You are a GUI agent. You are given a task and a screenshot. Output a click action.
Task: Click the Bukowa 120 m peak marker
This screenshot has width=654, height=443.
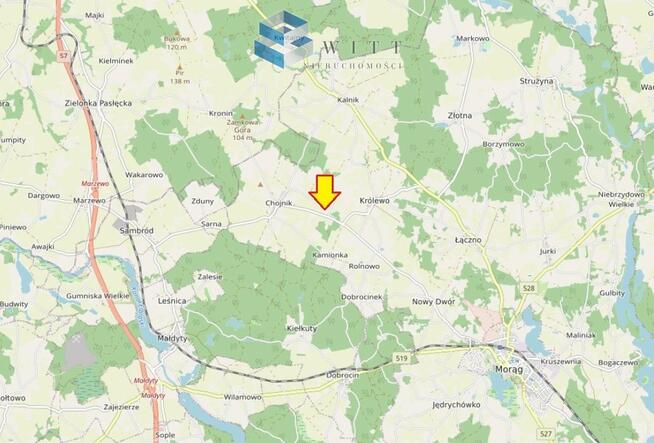click(177, 33)
